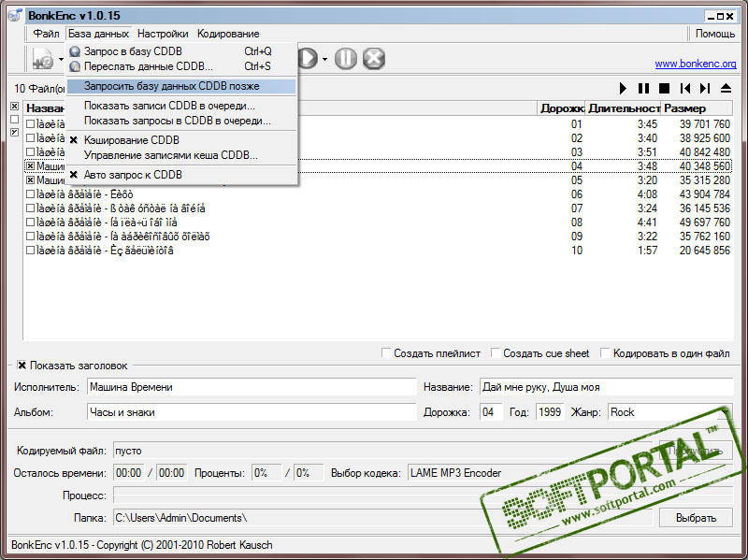Click the BonkEnc application icon in title bar
The width and height of the screenshot is (748, 560).
click(15, 15)
